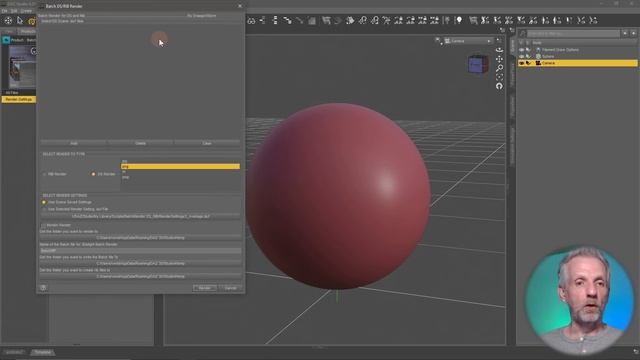Click the Sphere node icon in Scene list

538,56
